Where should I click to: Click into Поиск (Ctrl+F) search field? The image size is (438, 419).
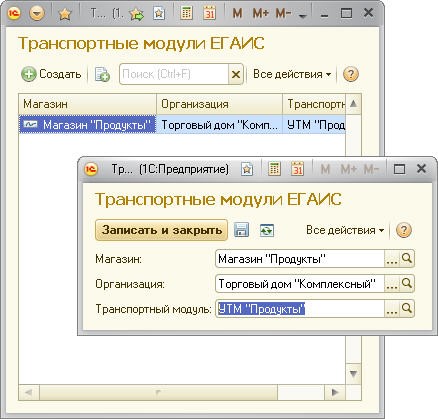(x=174, y=74)
